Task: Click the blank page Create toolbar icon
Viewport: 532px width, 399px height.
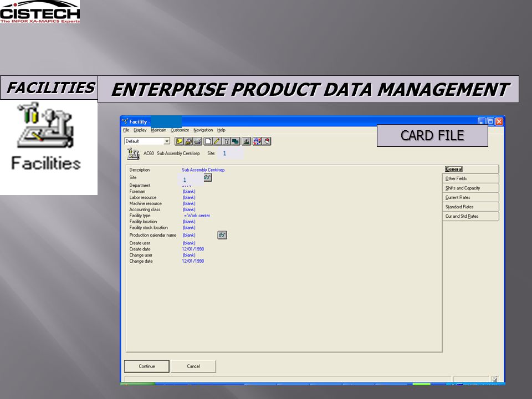Action: (x=208, y=141)
